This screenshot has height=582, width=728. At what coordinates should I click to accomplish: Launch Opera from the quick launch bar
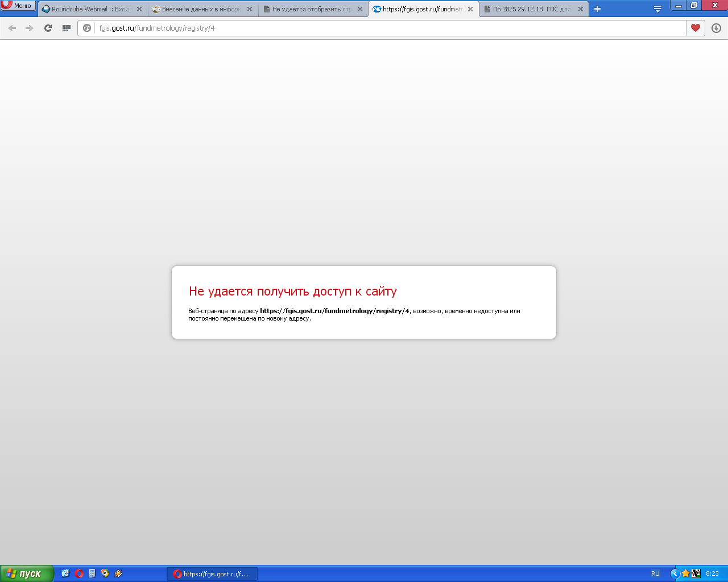click(x=79, y=573)
